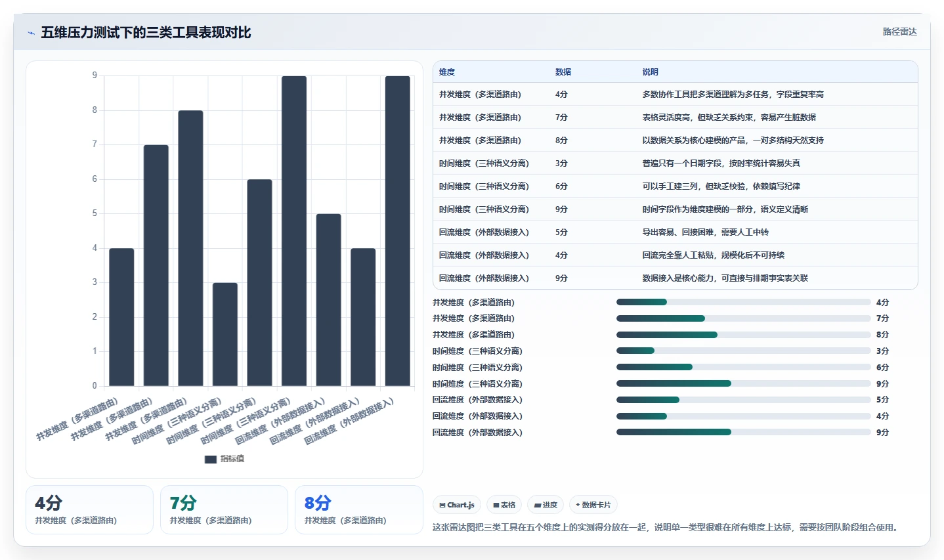Image resolution: width=944 pixels, height=560 pixels.
Task: Select the 表格 chip
Action: point(504,505)
